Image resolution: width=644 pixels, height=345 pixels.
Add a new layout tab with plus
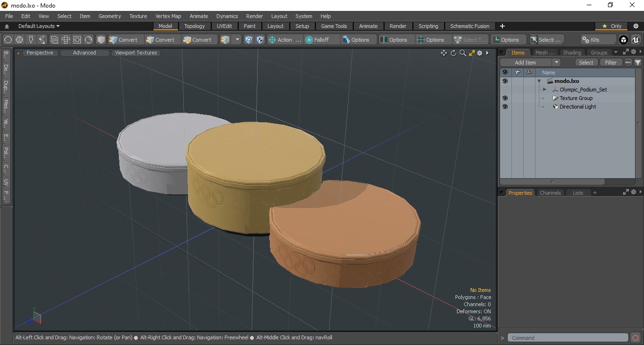[x=502, y=26]
